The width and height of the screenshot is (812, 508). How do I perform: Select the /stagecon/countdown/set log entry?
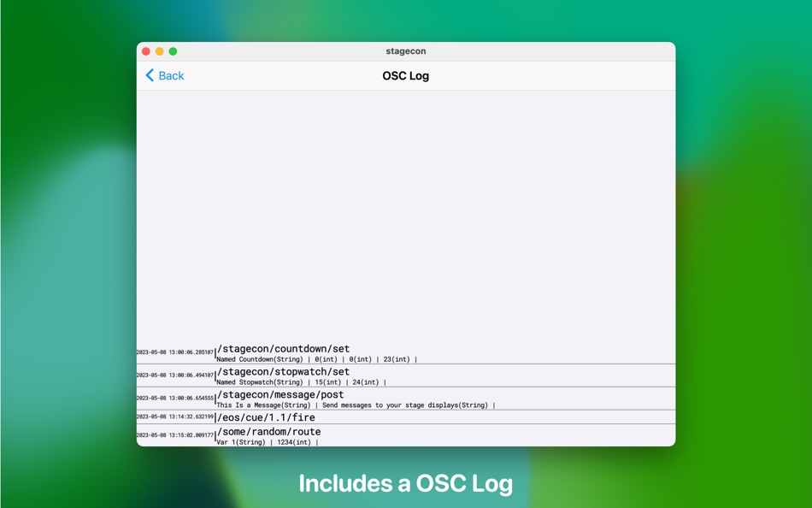coord(406,353)
